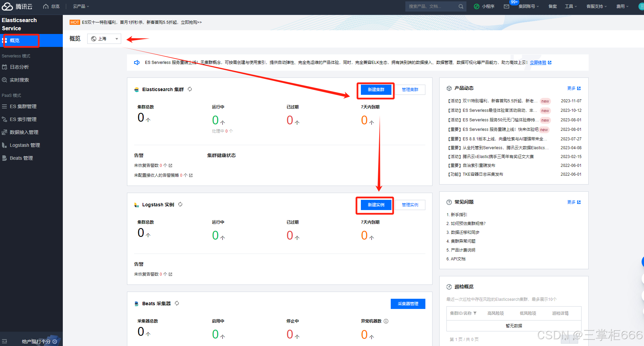Click the ES 索引管理 sidebar icon
644x346 pixels.
pos(4,119)
